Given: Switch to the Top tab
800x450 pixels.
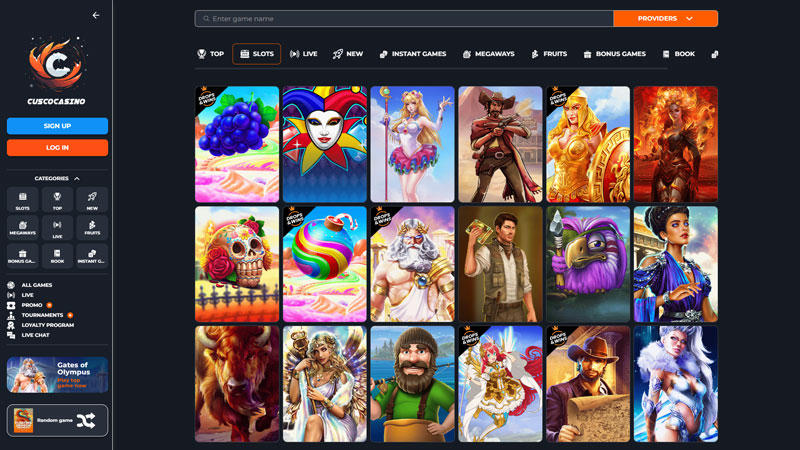Looking at the screenshot, I should pyautogui.click(x=211, y=54).
